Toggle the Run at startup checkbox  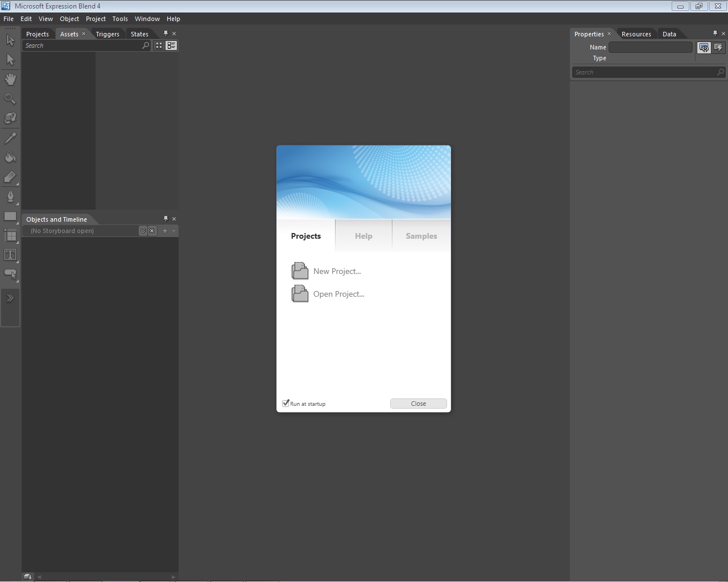coord(286,403)
